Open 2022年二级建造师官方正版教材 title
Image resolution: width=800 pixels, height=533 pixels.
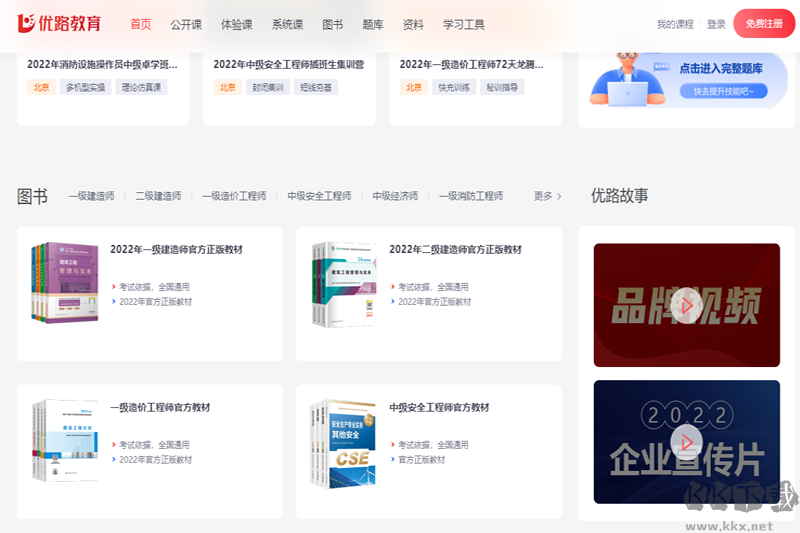tap(456, 249)
